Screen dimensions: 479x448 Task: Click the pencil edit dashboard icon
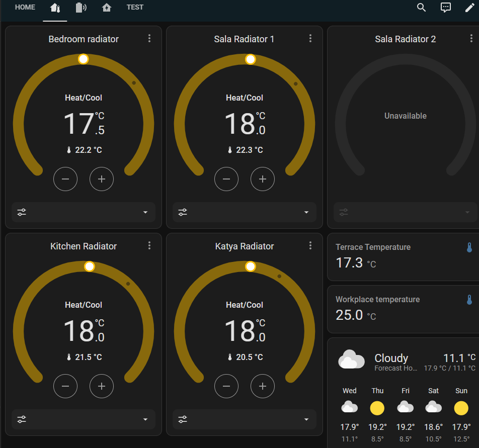(x=469, y=8)
